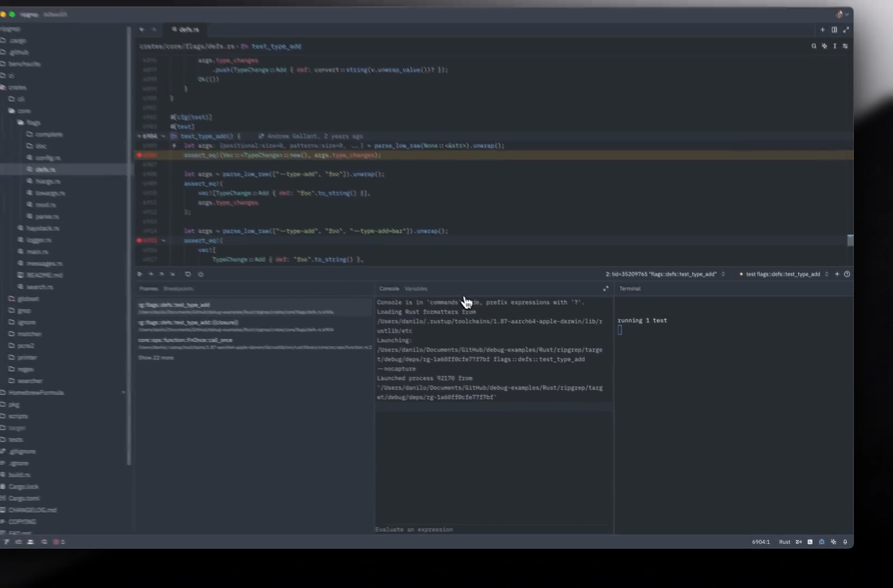Start a new debug session with plus icon

tap(837, 274)
